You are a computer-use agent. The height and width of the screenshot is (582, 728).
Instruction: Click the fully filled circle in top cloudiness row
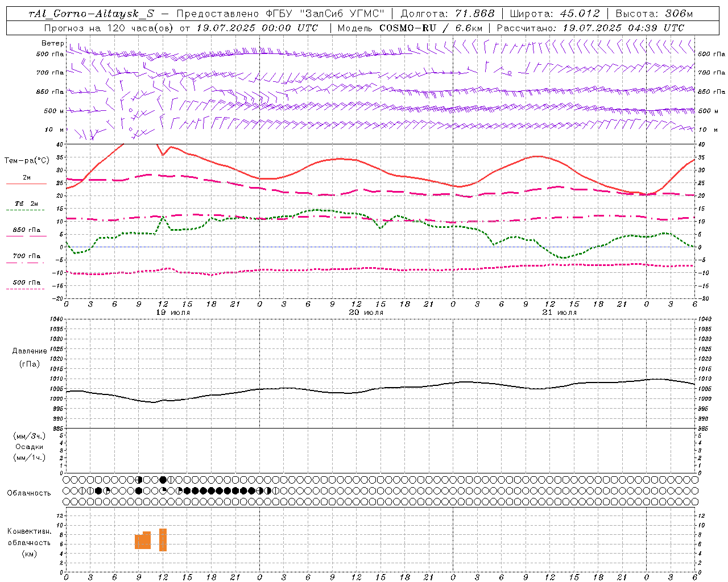click(163, 480)
